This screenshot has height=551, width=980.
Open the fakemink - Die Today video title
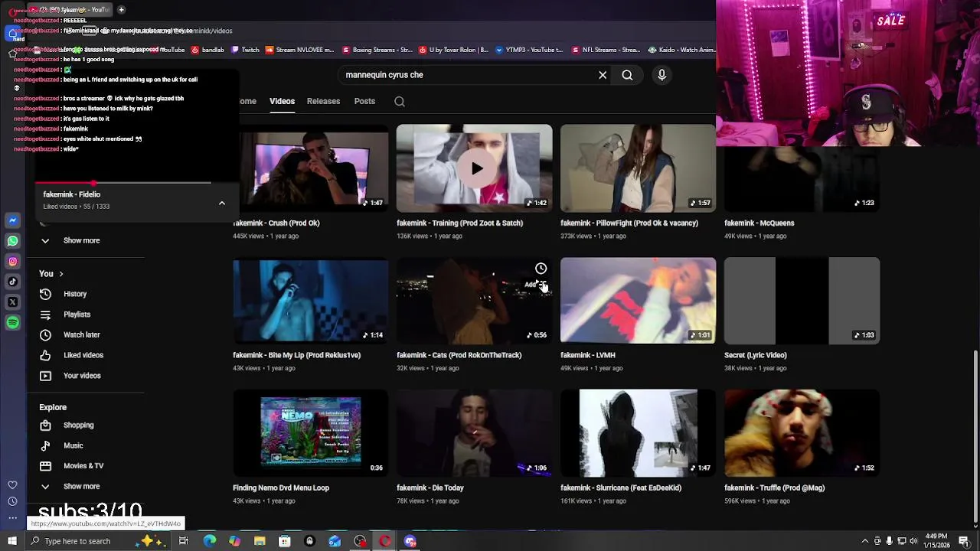coord(430,487)
